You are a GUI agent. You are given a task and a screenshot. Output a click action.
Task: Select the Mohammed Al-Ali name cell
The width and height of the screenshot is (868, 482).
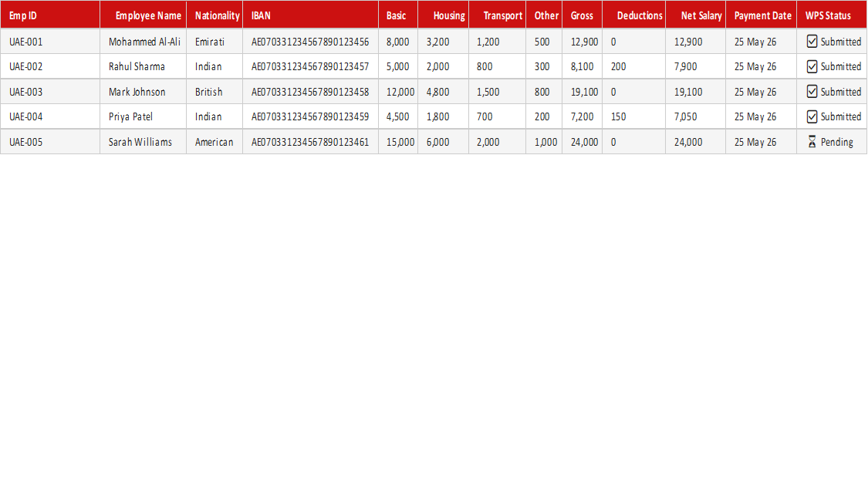[144, 42]
